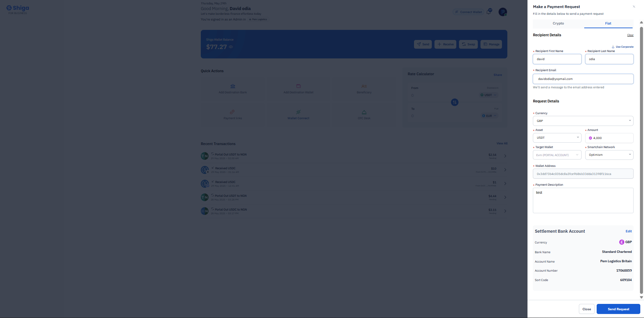The width and height of the screenshot is (644, 318).
Task: Click the Payment Description text area
Action: [583, 200]
